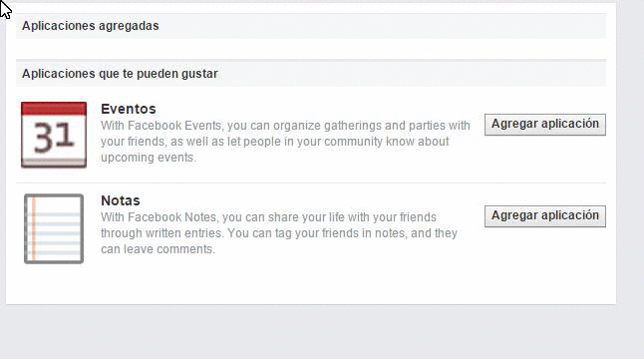Add the Eventos application
Viewport: 644px width, 359px height.
pyautogui.click(x=545, y=125)
